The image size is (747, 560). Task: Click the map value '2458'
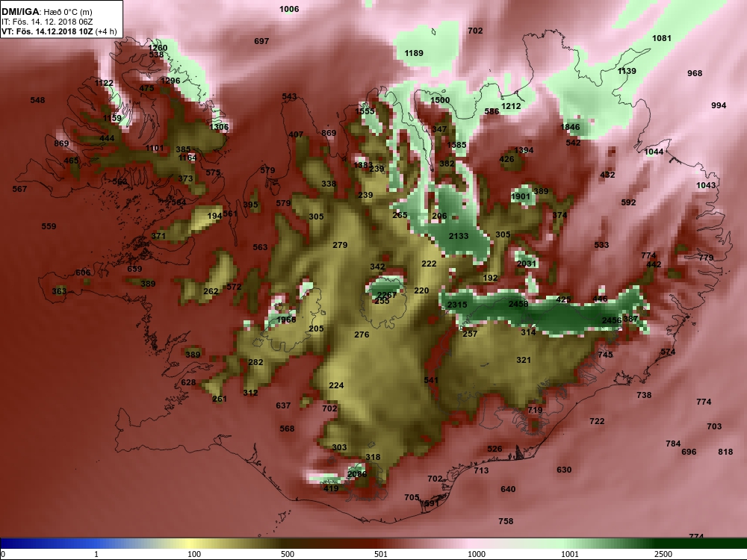pos(518,305)
